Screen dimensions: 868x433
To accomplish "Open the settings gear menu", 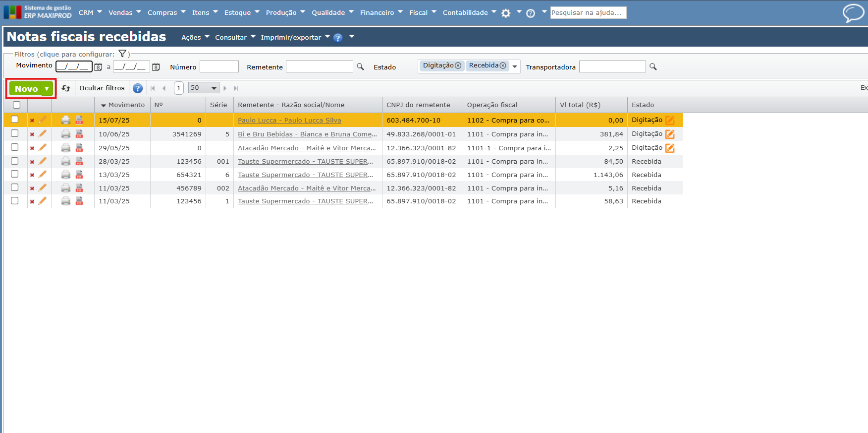I will (x=506, y=13).
